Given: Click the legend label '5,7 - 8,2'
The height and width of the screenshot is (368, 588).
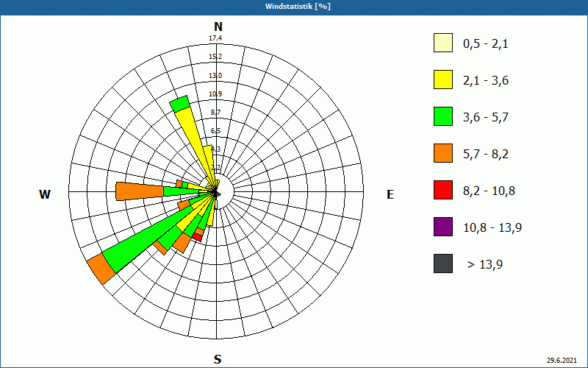Looking at the screenshot, I should 486,155.
